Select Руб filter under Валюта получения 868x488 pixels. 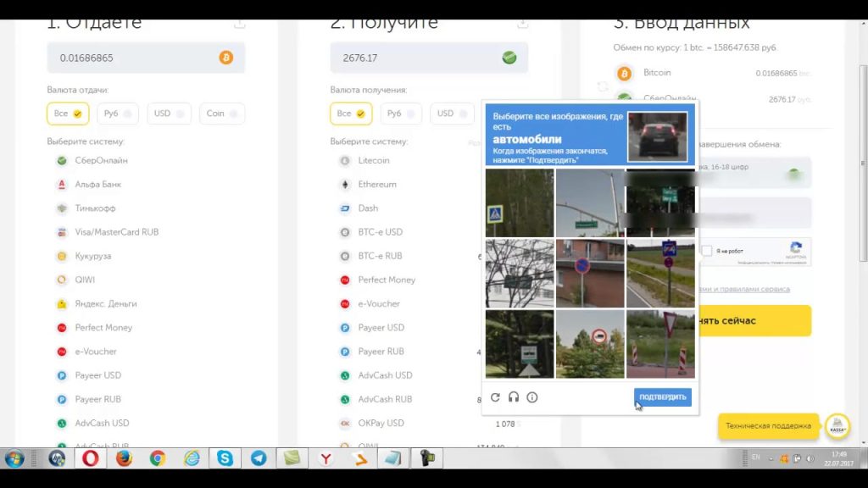(x=401, y=114)
